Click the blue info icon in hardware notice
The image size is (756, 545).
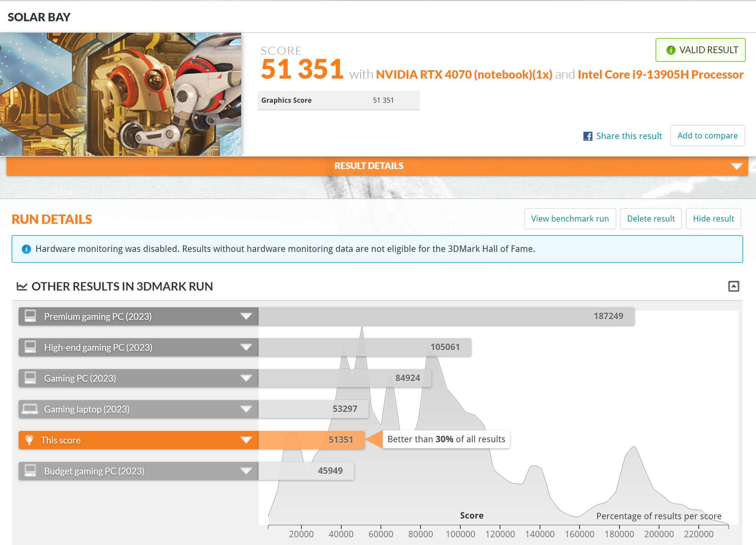26,249
